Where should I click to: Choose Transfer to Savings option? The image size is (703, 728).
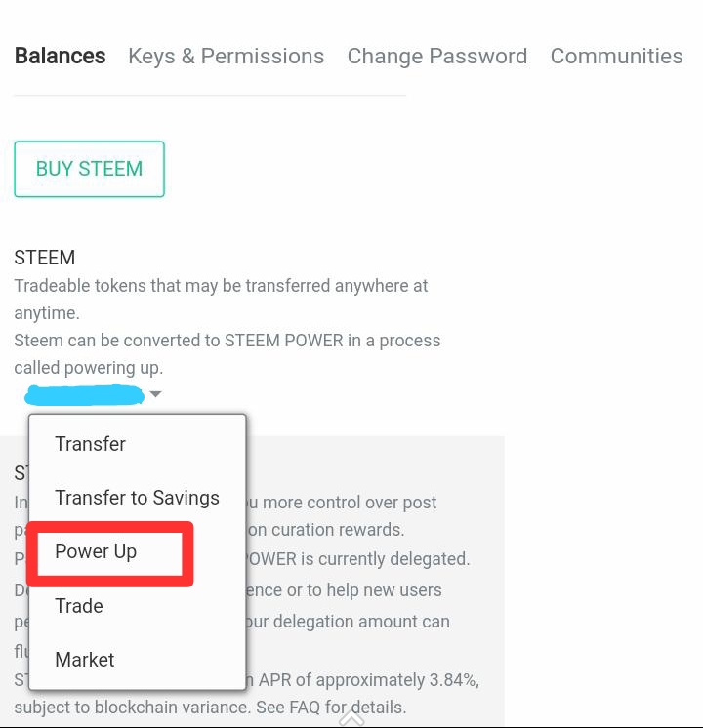click(137, 498)
